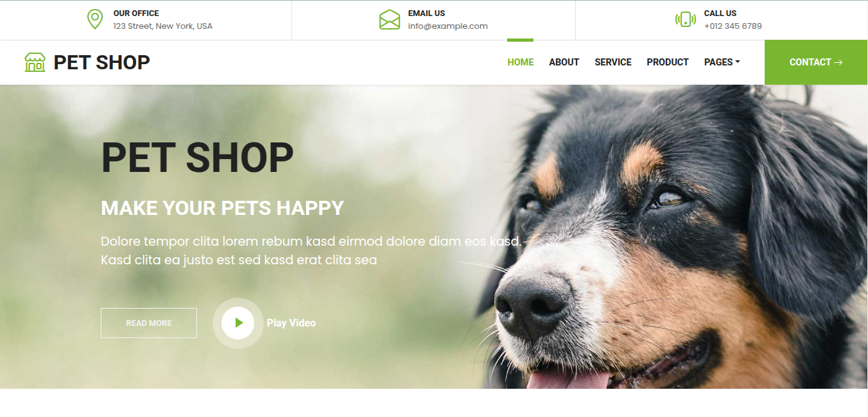Open the About page
Viewport: 868px width, 417px height.
(564, 62)
